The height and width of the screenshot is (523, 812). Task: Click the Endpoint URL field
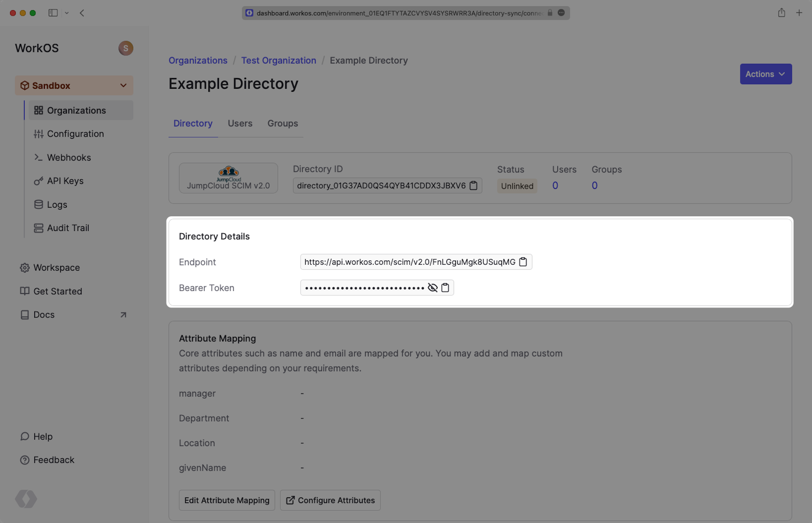(x=409, y=262)
